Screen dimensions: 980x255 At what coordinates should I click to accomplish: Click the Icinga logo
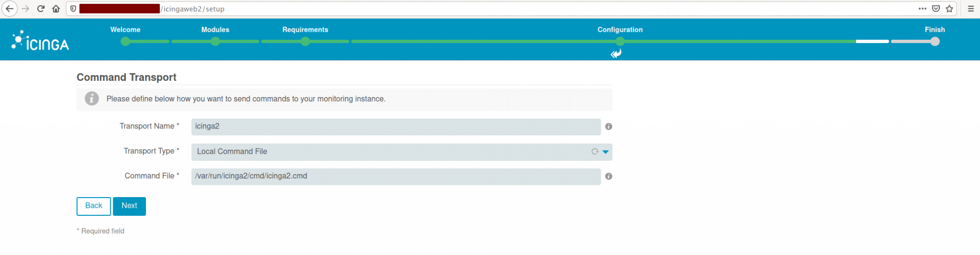coord(40,41)
